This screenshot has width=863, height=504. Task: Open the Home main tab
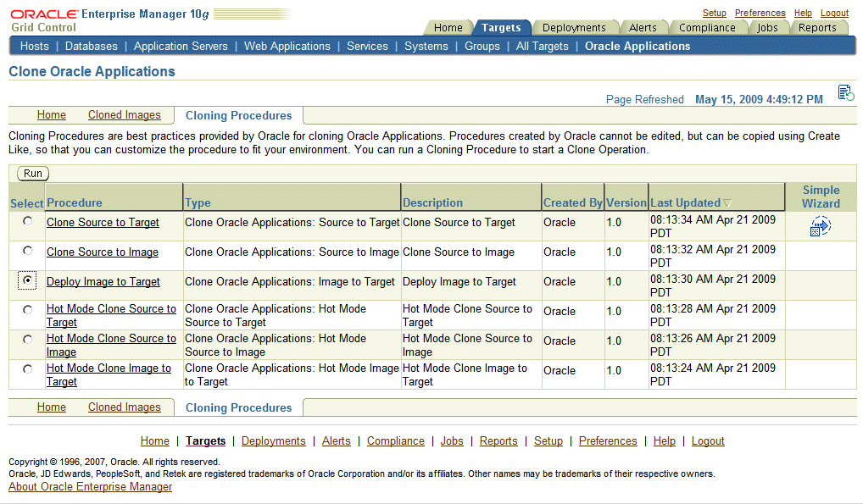coord(448,27)
